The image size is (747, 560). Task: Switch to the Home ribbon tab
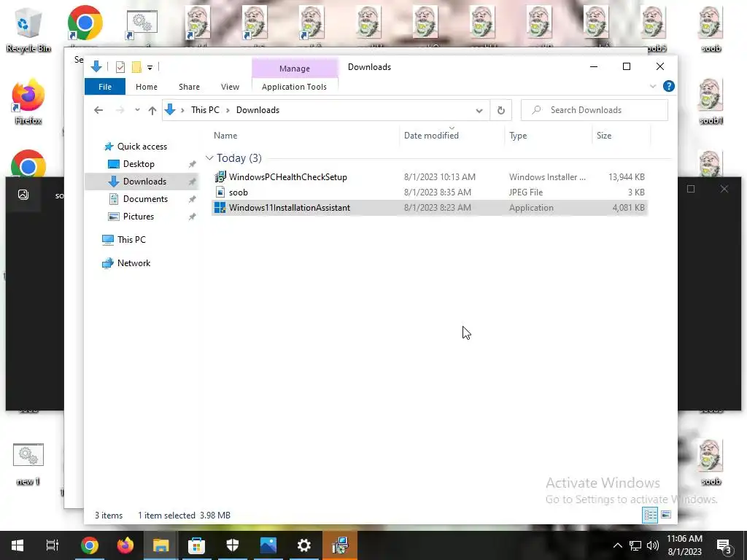(146, 87)
